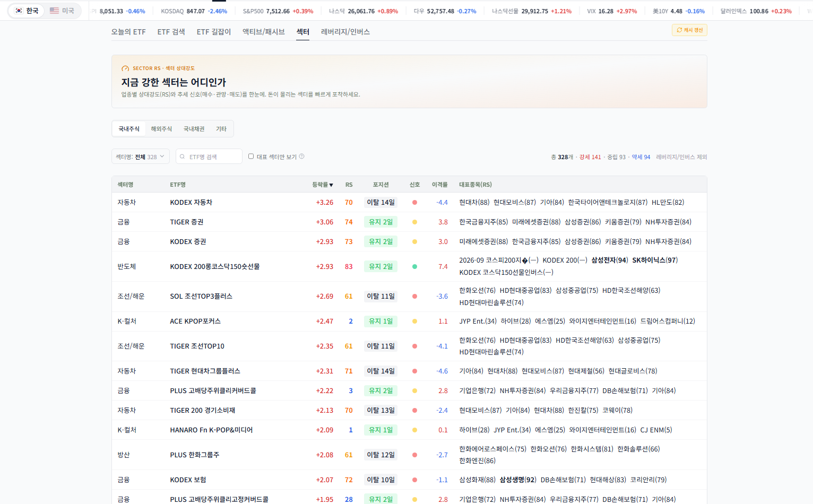This screenshot has height=504, width=813.
Task: Open the ACE KPOP포커스 ETF
Action: 195,321
